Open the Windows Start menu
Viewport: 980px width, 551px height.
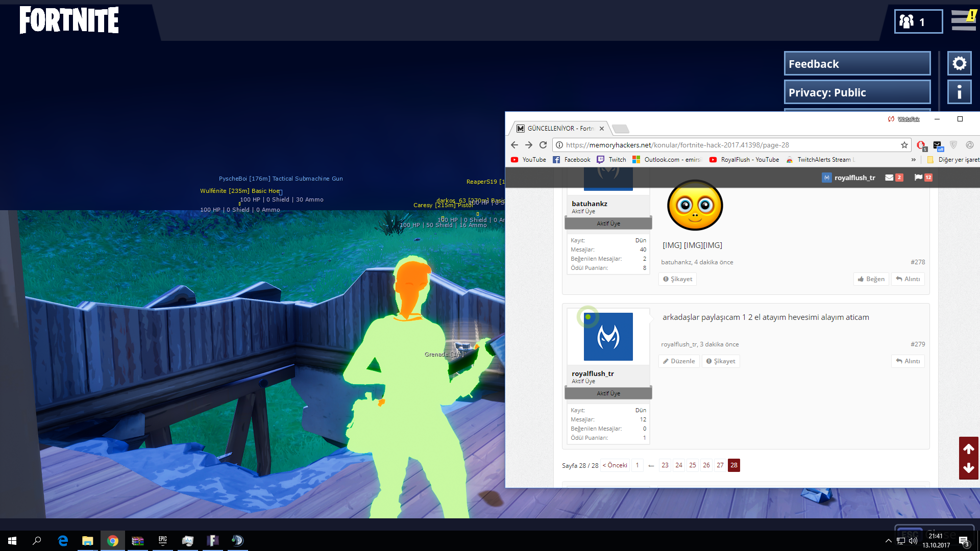click(12, 541)
